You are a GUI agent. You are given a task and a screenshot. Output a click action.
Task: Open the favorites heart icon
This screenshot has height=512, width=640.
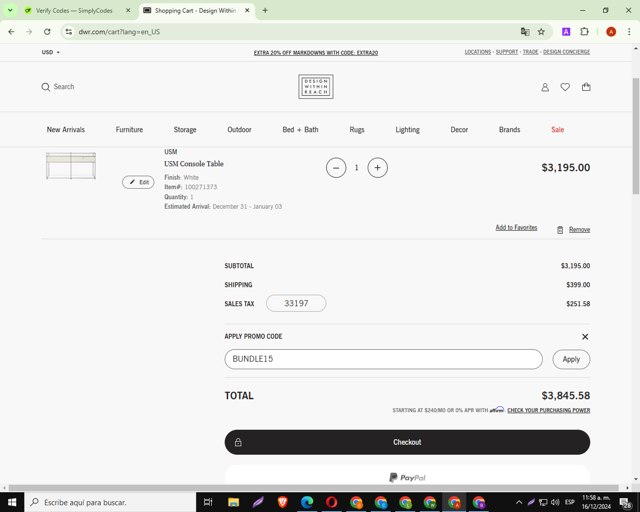click(x=565, y=87)
